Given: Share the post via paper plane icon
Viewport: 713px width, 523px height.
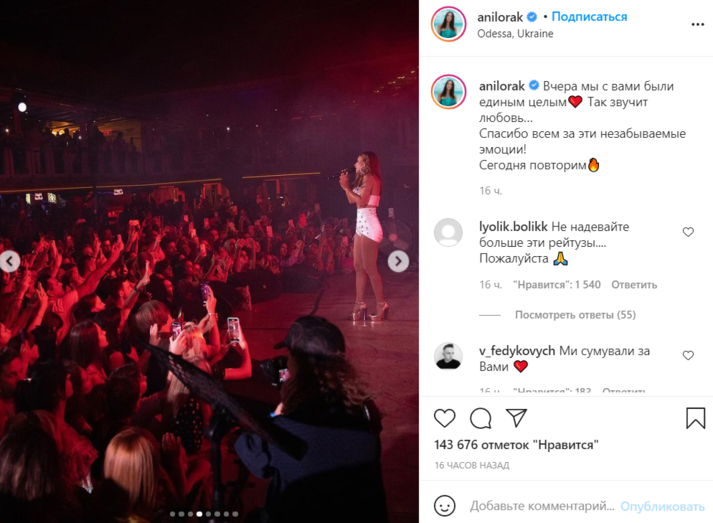Looking at the screenshot, I should tap(516, 417).
